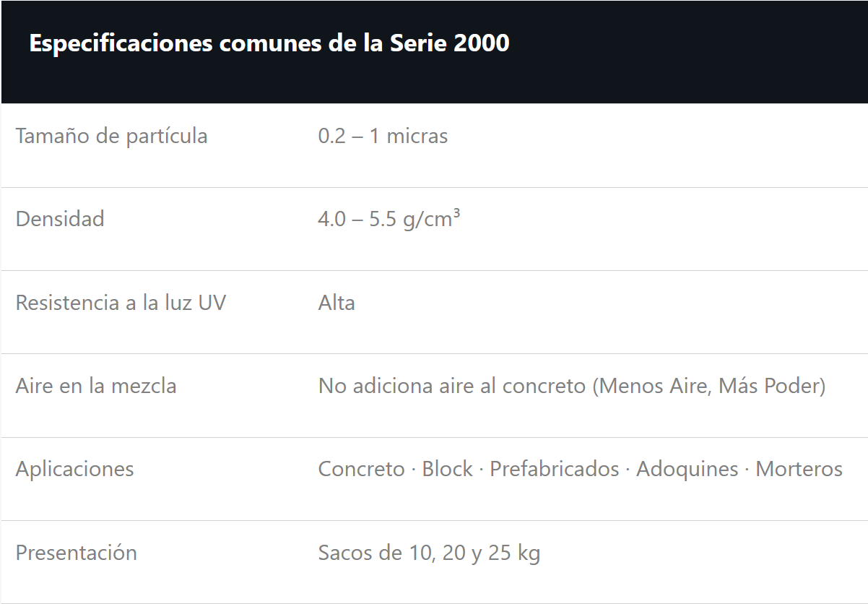Screen dimensions: 868x604
Task: Click the word 'Morteros' in applications
Action: (799, 469)
